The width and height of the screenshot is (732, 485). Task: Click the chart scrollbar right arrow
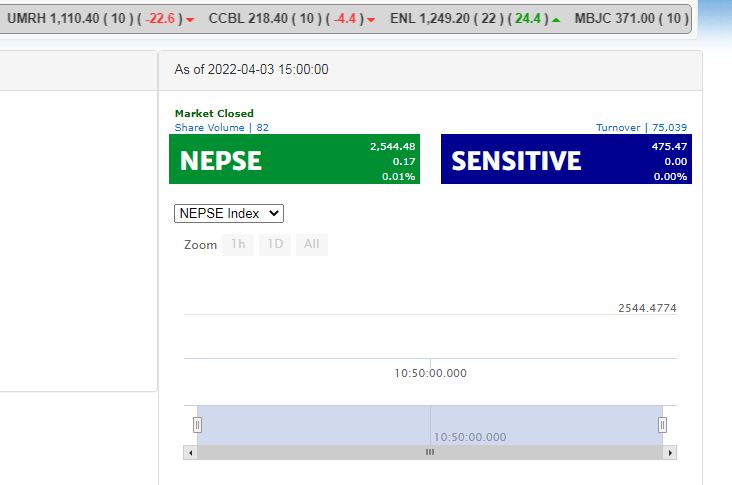(x=670, y=453)
